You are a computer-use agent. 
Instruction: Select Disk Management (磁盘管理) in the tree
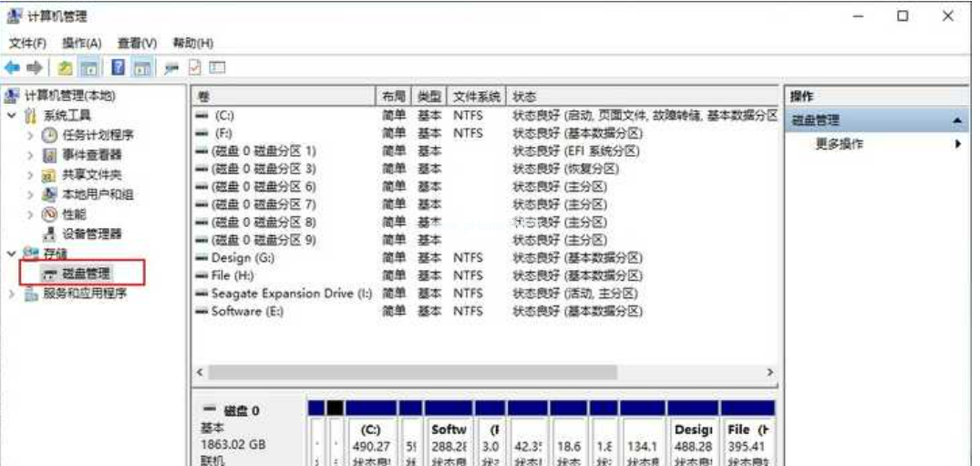pos(87,274)
